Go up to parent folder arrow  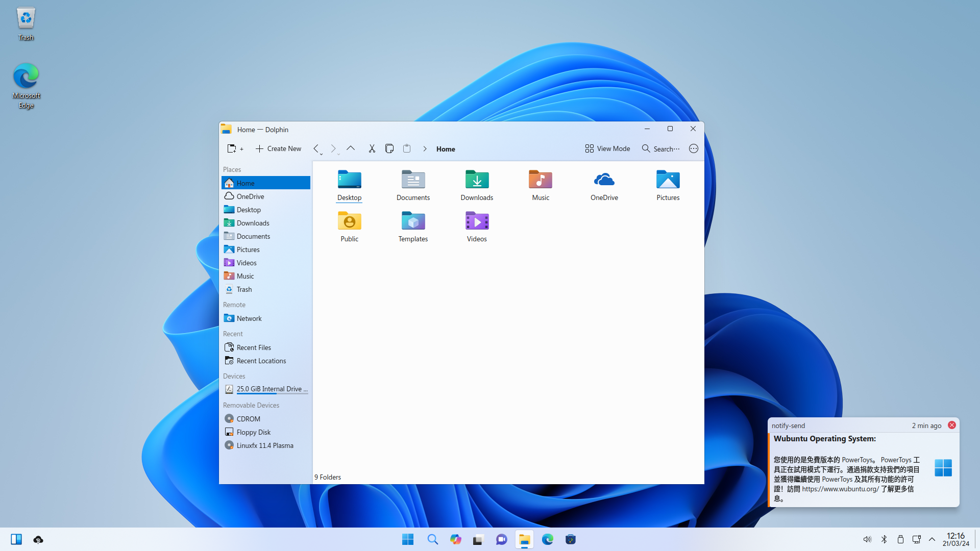tap(351, 148)
